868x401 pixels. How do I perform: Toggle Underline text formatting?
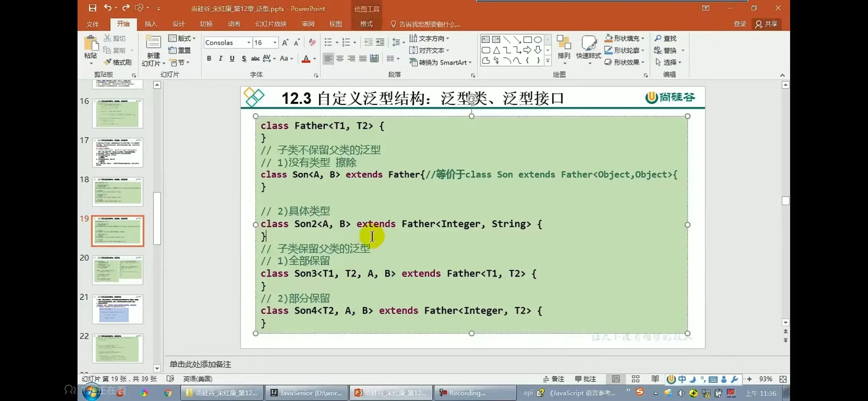(x=232, y=59)
